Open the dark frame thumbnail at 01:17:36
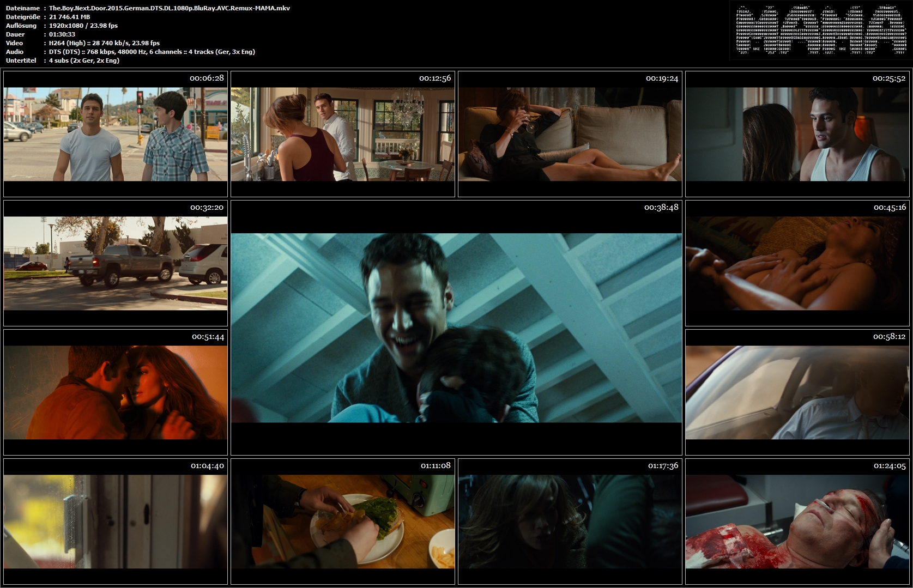 (x=570, y=522)
